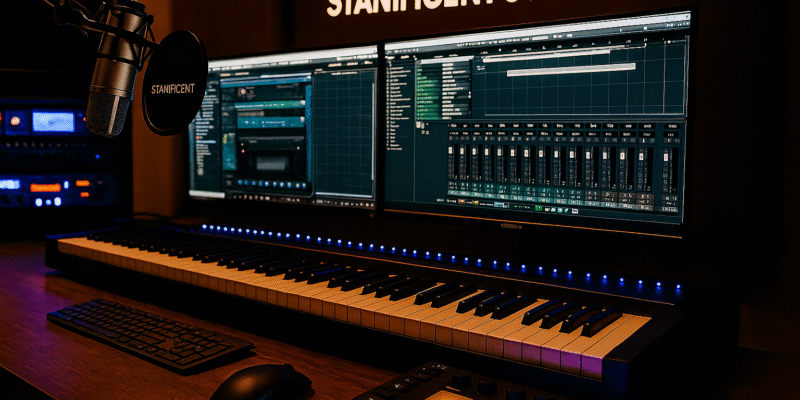Screen dimensions: 800x400
Task: Click the white icon ending the bottom transport bar
Action: 575,211
